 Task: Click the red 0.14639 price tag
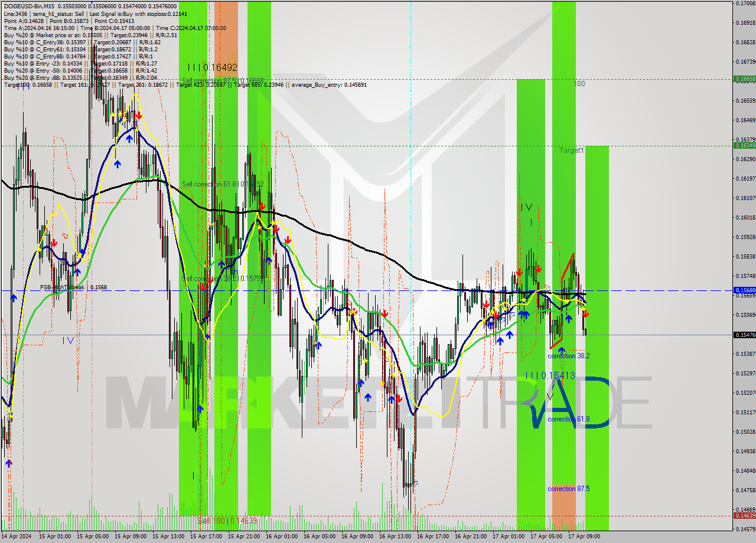[744, 516]
